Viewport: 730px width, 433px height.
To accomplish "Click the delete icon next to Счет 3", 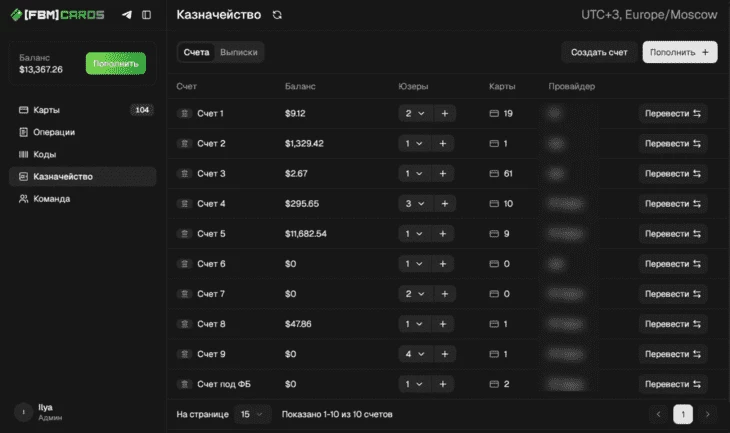I will pyautogui.click(x=184, y=174).
